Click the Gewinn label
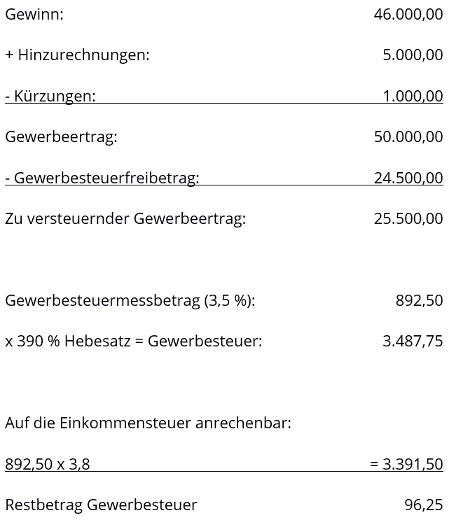Viewport: 449px width, 520px height. coord(34,14)
